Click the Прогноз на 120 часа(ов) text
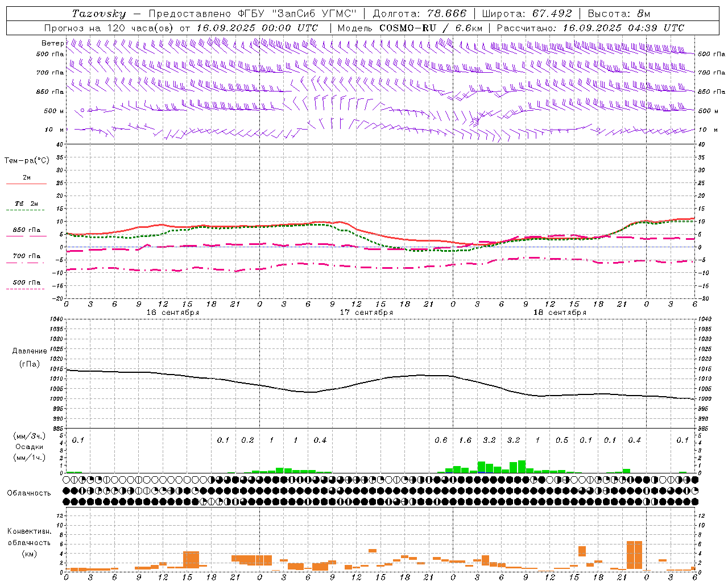Image resolution: width=728 pixels, height=582 pixels. pos(110,28)
